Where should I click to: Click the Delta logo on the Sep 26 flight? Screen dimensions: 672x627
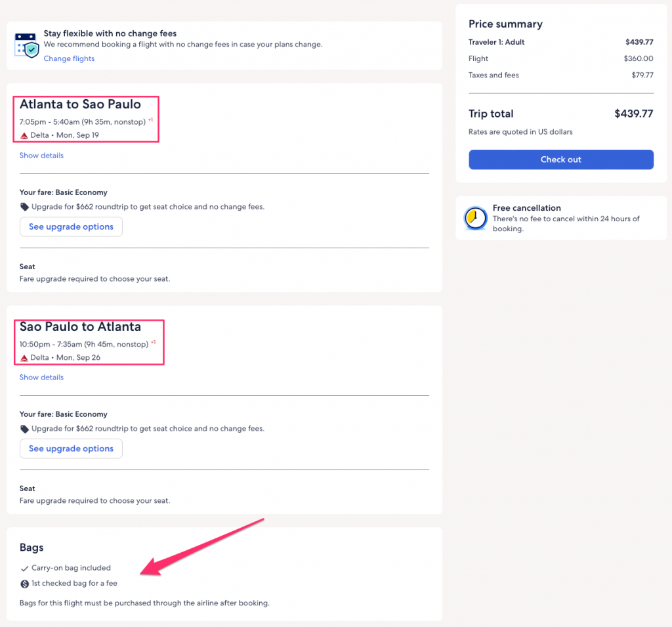24,358
